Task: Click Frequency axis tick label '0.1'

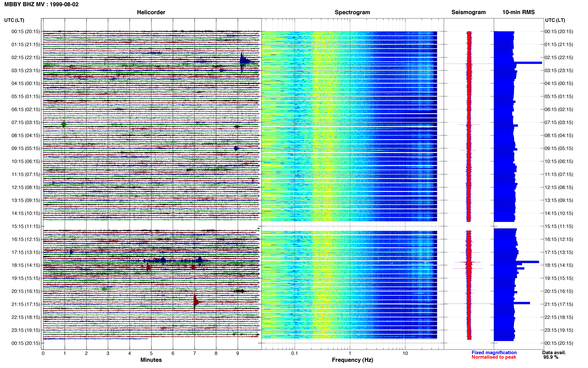Action: [x=295, y=353]
